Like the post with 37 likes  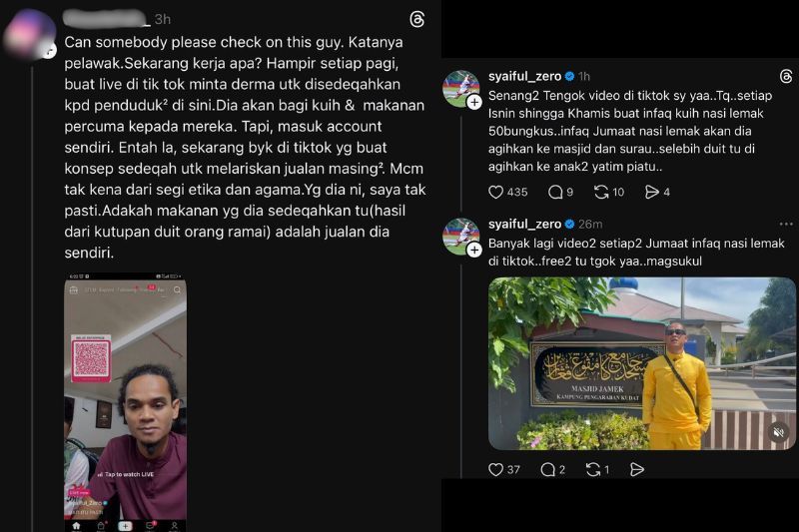[495, 469]
